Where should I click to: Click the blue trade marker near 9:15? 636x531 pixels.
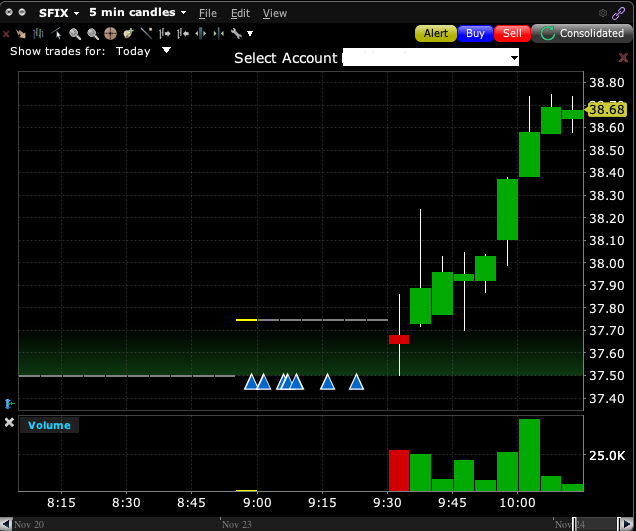[327, 382]
